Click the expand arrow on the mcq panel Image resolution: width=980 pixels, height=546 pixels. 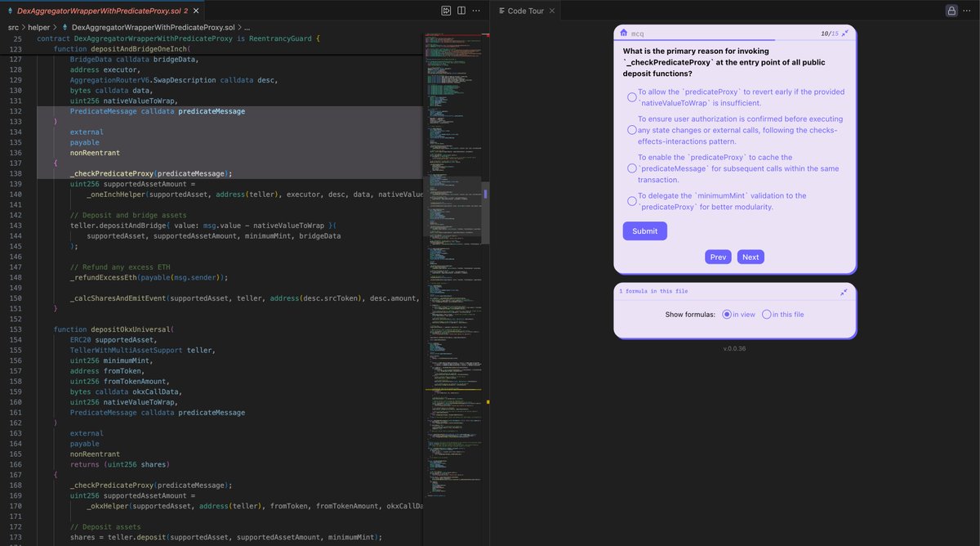click(x=845, y=34)
